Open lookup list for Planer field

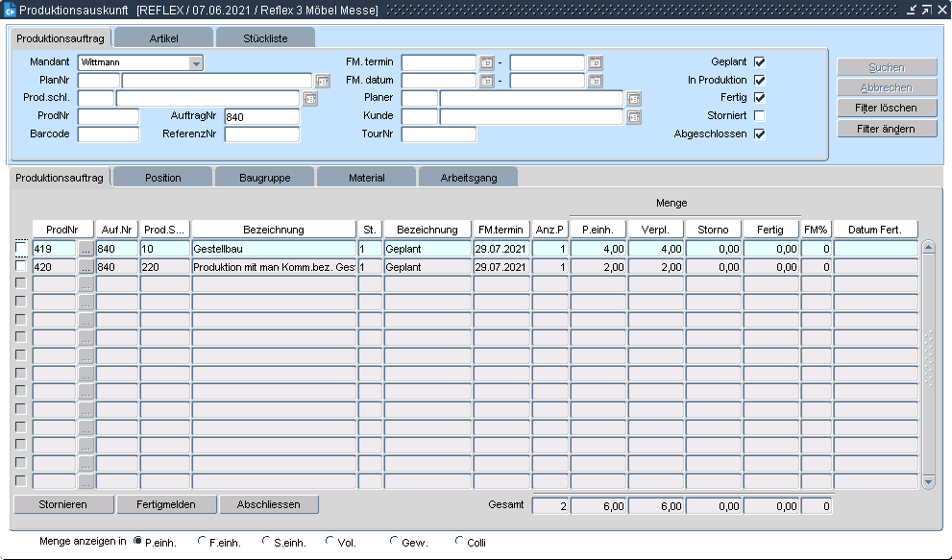[x=634, y=99]
